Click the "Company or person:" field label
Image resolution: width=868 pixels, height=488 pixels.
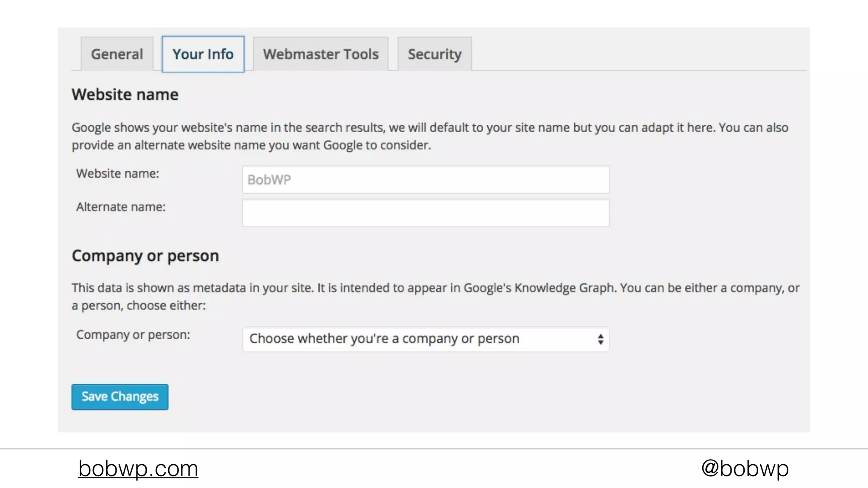click(x=133, y=335)
